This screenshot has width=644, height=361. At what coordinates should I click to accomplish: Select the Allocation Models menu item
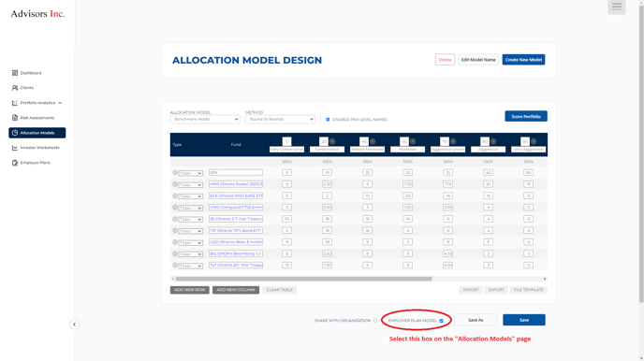[37, 133]
